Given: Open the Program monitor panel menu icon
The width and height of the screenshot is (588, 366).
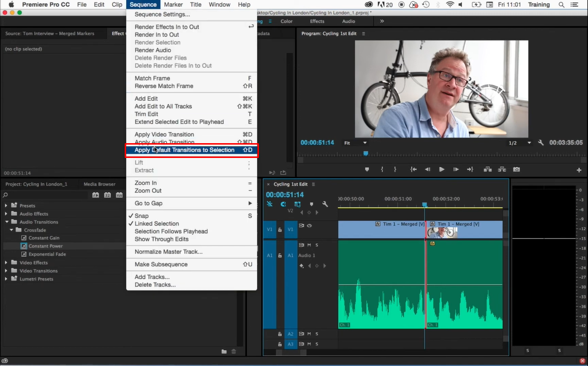Looking at the screenshot, I should click(x=363, y=34).
